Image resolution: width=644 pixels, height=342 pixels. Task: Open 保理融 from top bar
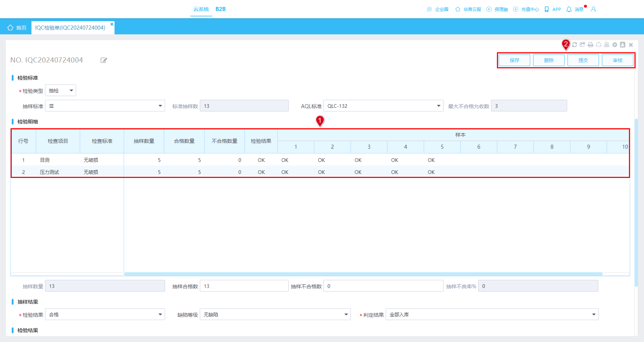coord(497,9)
